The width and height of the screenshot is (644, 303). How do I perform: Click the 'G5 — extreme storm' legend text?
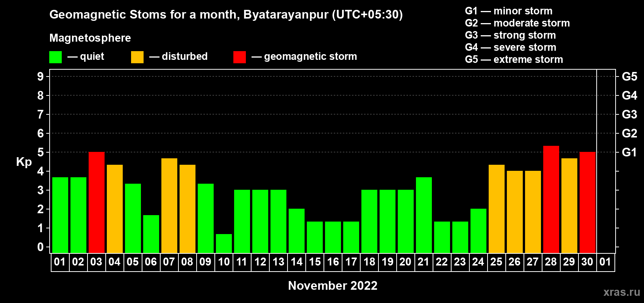point(514,59)
